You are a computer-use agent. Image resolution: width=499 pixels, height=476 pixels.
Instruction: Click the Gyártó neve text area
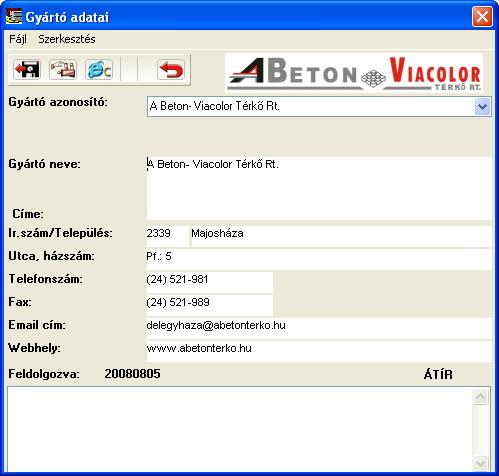[x=319, y=188]
